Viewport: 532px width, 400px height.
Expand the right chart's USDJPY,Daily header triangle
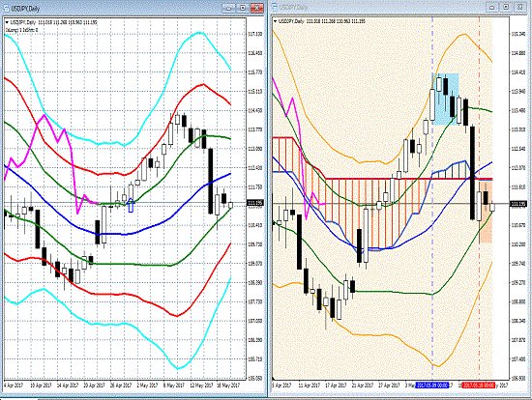pos(275,21)
